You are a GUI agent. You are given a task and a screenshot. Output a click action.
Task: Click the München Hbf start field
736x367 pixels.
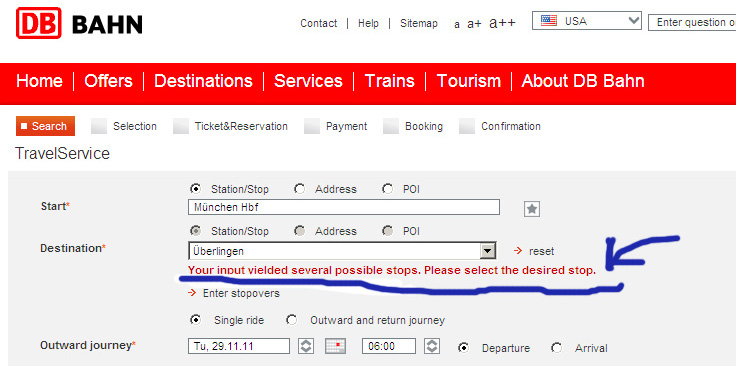pos(344,207)
